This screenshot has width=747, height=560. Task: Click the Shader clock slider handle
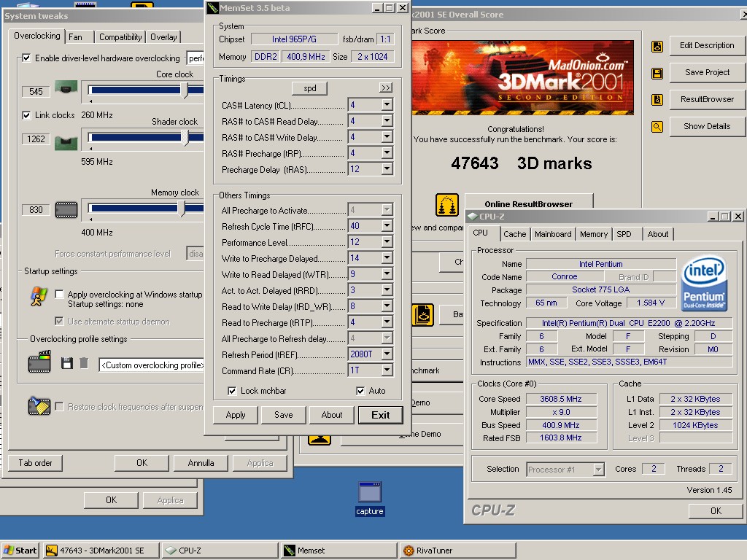pos(185,138)
